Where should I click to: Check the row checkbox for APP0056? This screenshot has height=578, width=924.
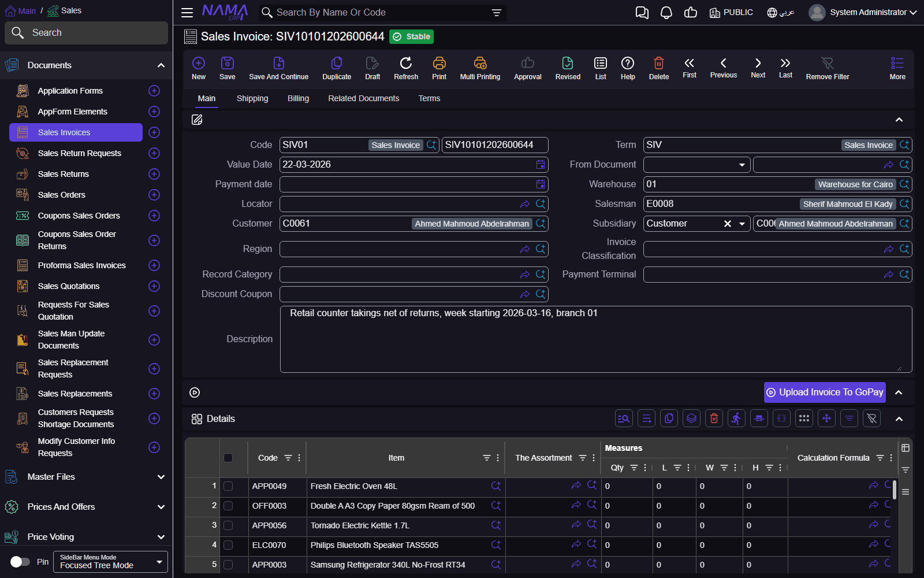click(228, 525)
